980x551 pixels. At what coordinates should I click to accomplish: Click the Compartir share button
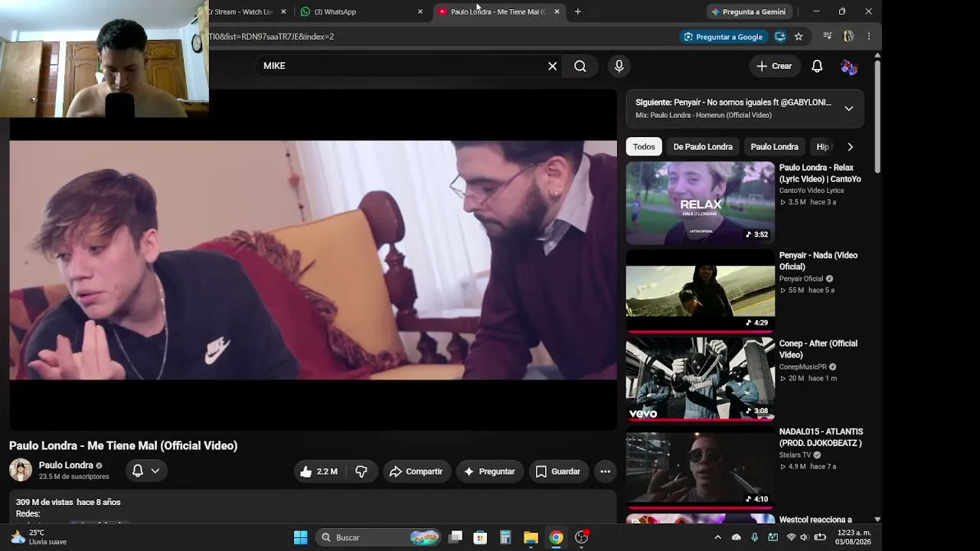click(x=416, y=471)
